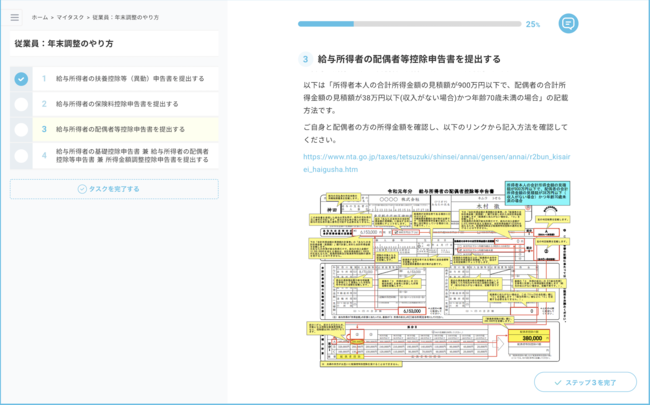Click the step number 3 badge in heading
The height and width of the screenshot is (405, 650).
pyautogui.click(x=308, y=59)
